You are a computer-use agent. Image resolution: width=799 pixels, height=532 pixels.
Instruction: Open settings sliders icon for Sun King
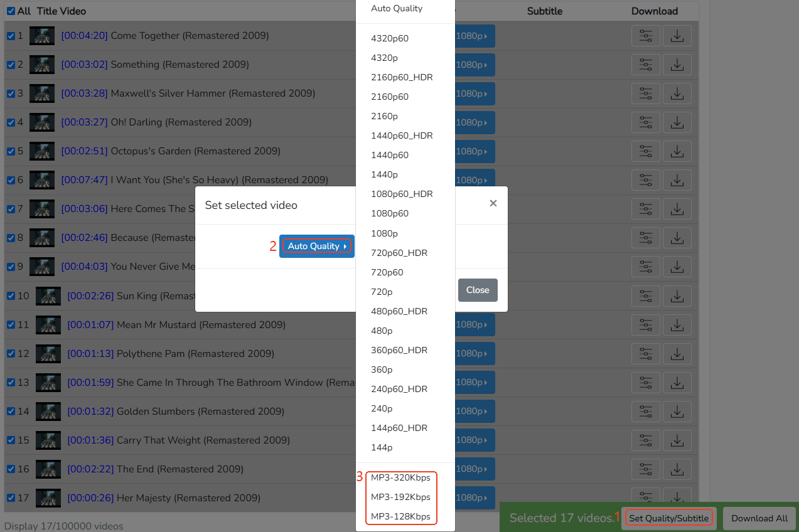(x=646, y=296)
